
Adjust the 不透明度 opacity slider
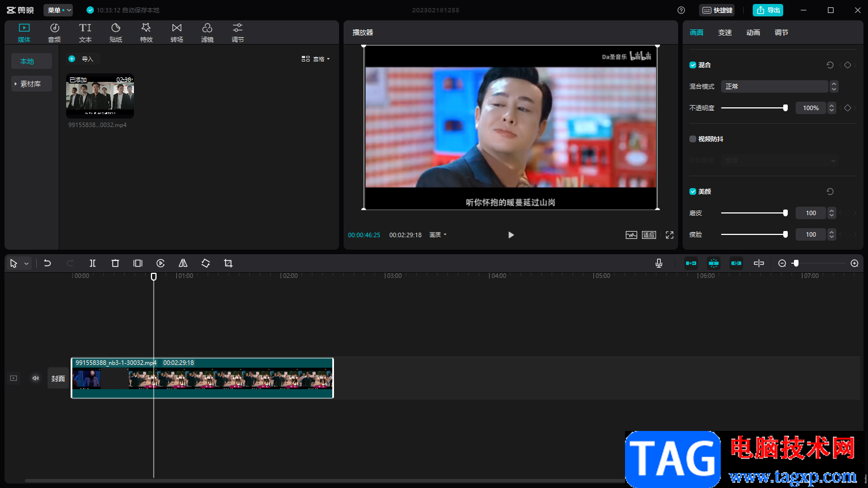pos(754,108)
